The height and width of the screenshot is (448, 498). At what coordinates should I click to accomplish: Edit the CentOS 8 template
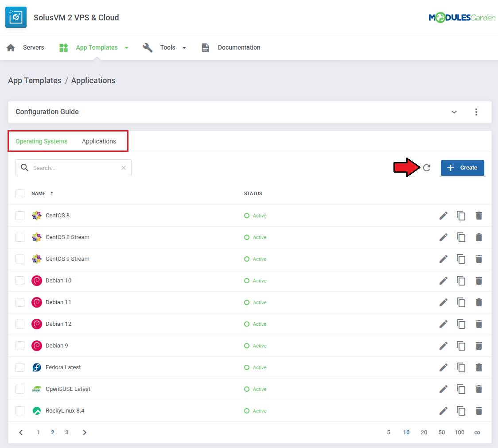(444, 216)
